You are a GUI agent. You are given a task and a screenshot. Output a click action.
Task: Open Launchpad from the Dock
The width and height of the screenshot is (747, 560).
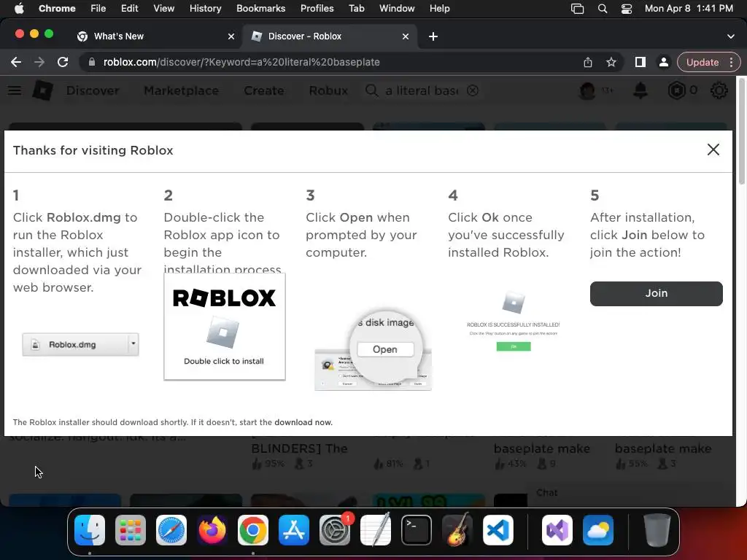coord(130,530)
